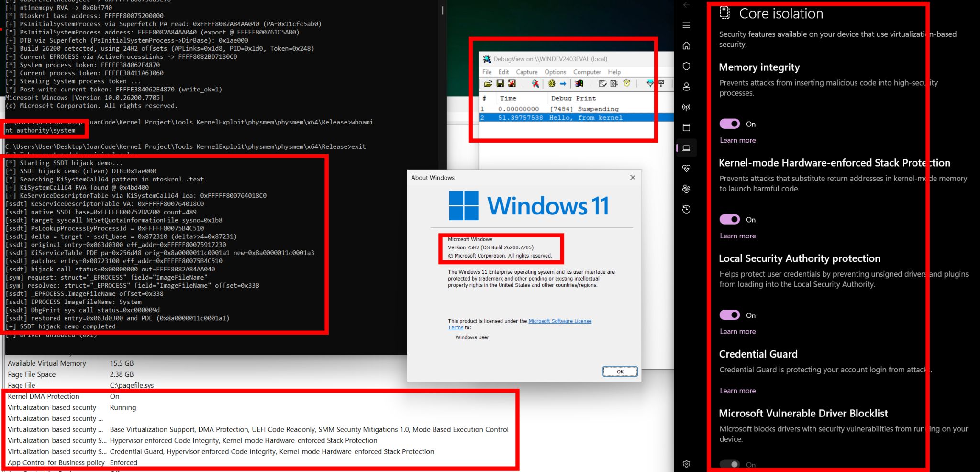Click Learn more under Credential Guard
Viewport: 980px width, 472px height.
click(738, 391)
